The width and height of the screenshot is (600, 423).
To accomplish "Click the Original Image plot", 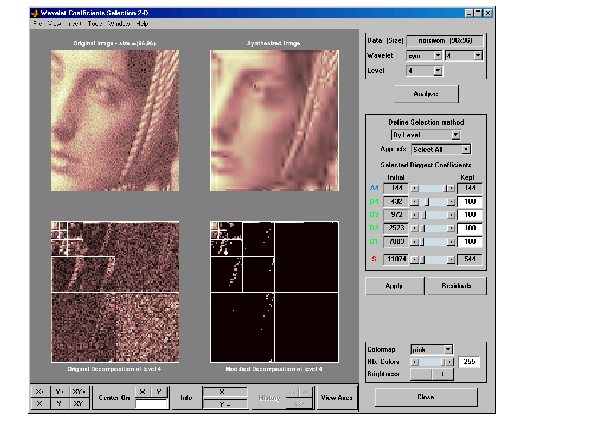I will point(115,121).
